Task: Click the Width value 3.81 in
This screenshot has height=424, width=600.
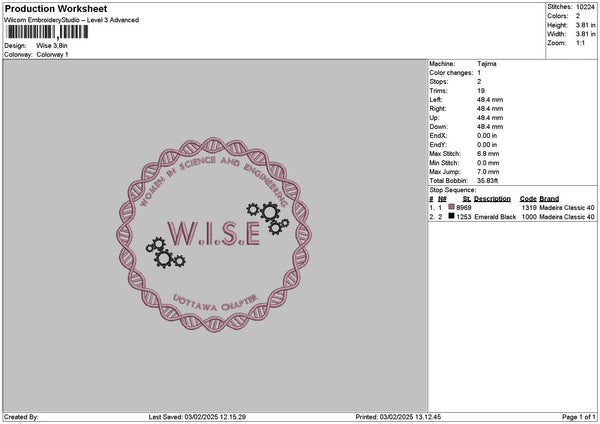Action: (585, 34)
